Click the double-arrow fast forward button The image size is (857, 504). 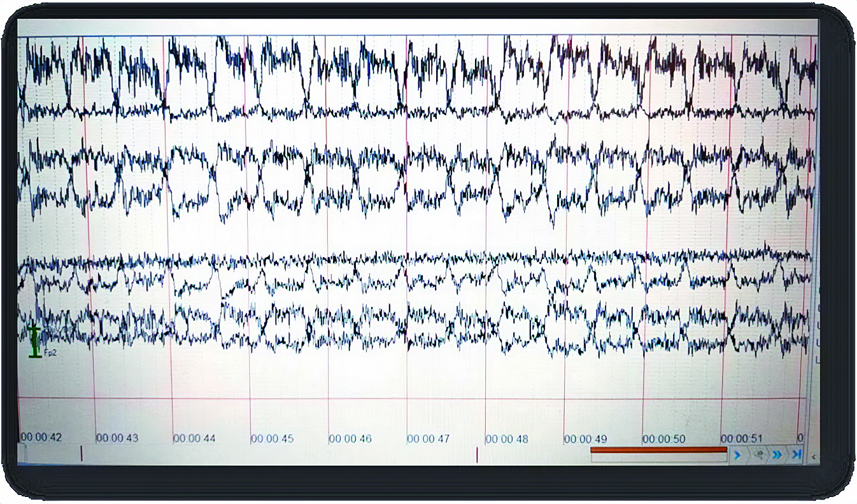[x=777, y=455]
